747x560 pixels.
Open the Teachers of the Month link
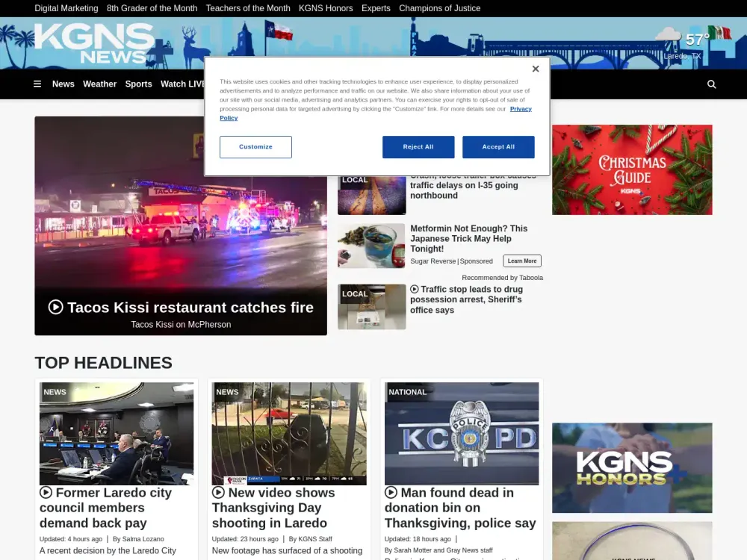pyautogui.click(x=247, y=8)
